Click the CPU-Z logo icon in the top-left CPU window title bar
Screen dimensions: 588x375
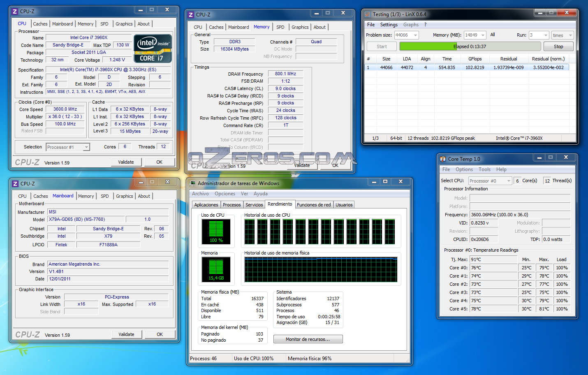tap(15, 12)
